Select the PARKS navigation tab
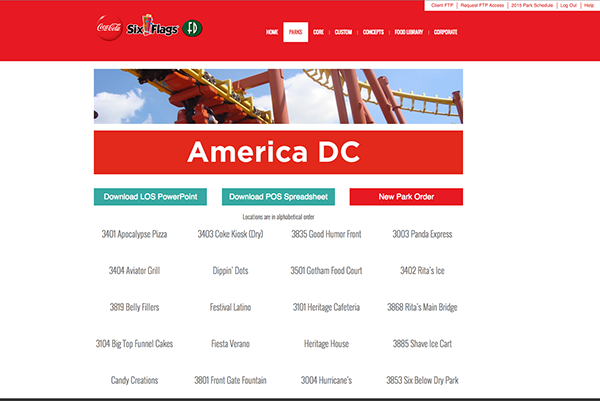Screen dimensions: 600x401 click(x=295, y=32)
